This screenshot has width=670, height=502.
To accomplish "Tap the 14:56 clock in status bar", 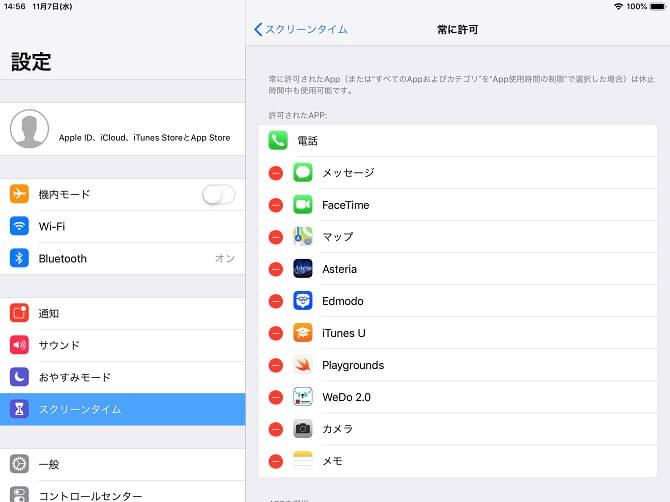I will (x=15, y=6).
